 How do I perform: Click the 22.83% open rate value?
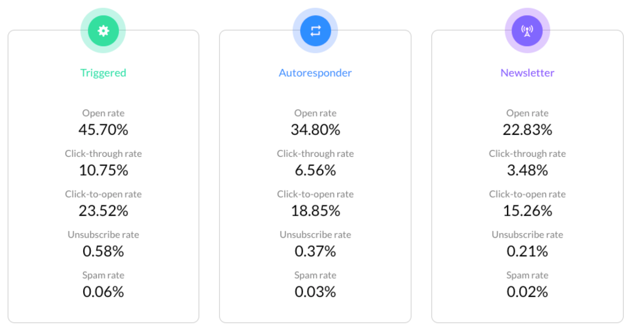click(527, 130)
